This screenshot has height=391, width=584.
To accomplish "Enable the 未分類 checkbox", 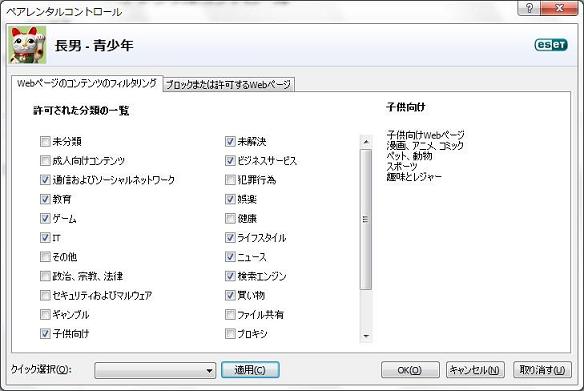I will tap(45, 142).
